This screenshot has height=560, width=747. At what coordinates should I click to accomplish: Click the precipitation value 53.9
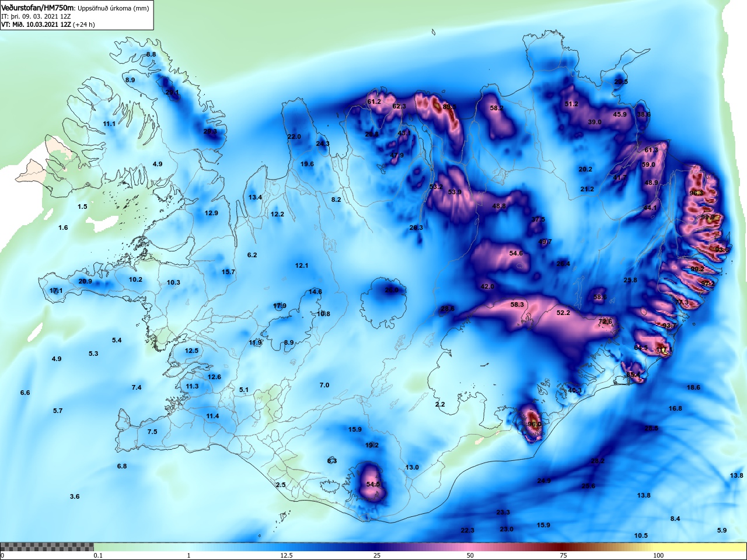tap(455, 192)
